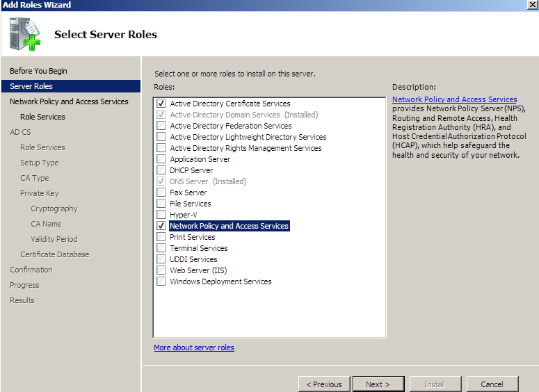
Task: Select the Terminal Services role label
Action: (199, 248)
